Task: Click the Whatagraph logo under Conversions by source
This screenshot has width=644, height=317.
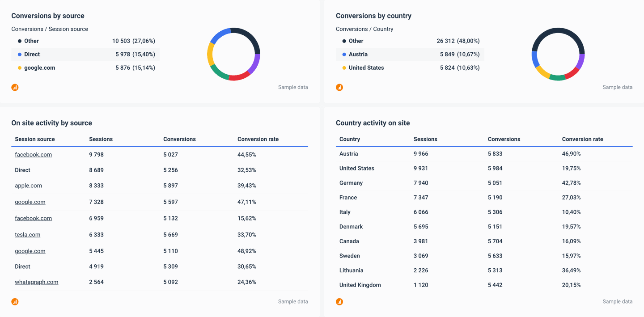Action: [x=15, y=87]
